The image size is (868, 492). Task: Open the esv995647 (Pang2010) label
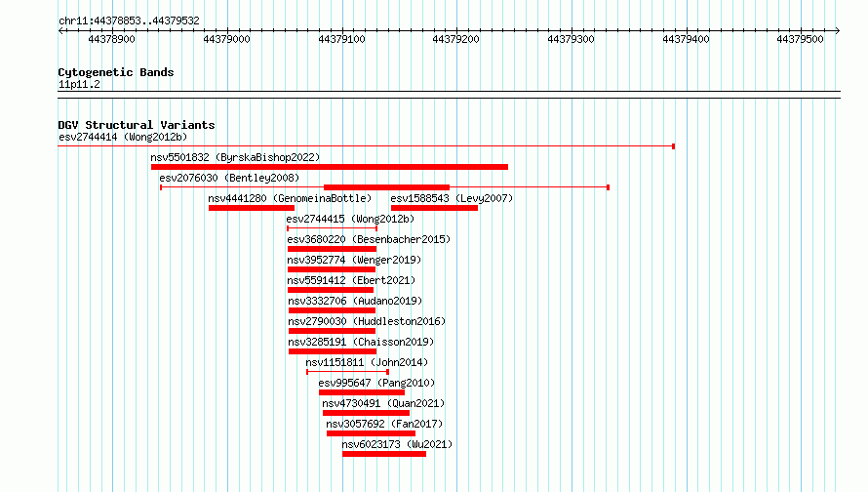point(376,383)
